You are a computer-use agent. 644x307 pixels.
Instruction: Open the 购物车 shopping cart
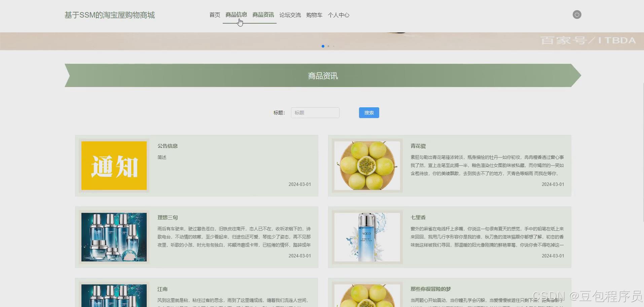[x=314, y=15]
